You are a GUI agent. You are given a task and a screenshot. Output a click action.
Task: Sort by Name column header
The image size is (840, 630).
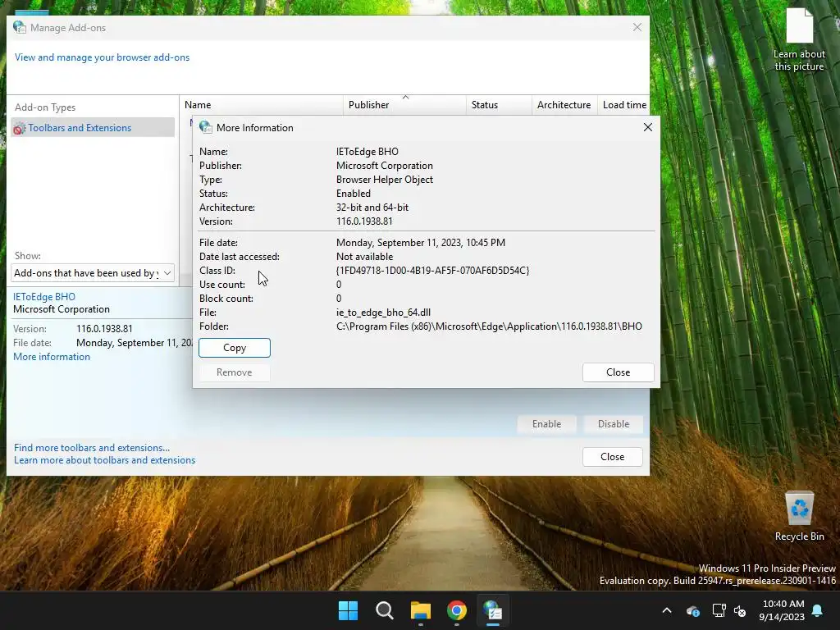[262, 105]
